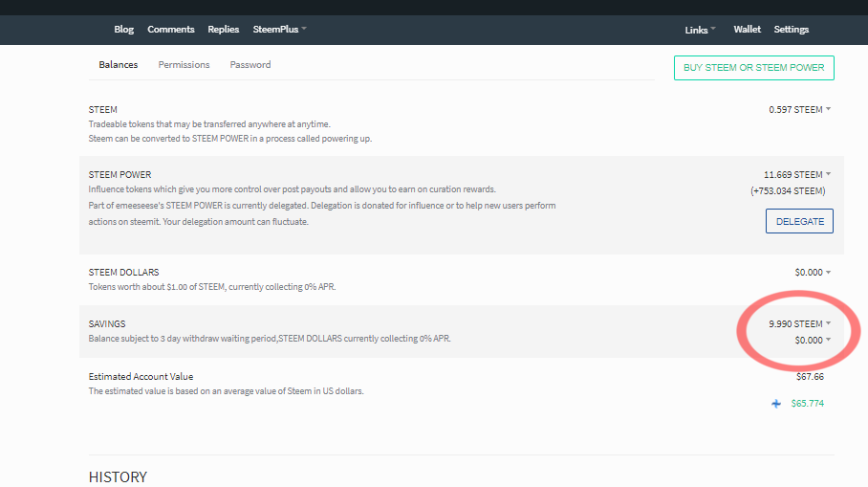The width and height of the screenshot is (868, 487).
Task: Open the 11.669 STEEM power dropdown
Action: coord(797,175)
